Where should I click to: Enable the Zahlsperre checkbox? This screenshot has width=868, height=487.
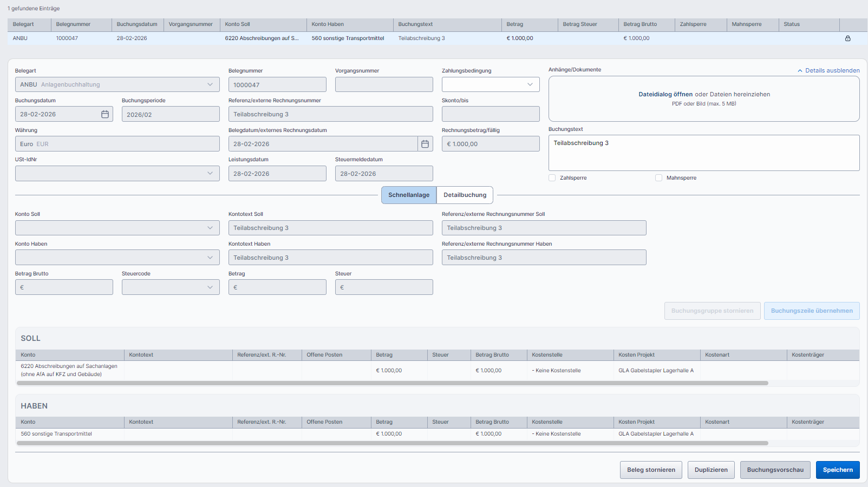552,178
